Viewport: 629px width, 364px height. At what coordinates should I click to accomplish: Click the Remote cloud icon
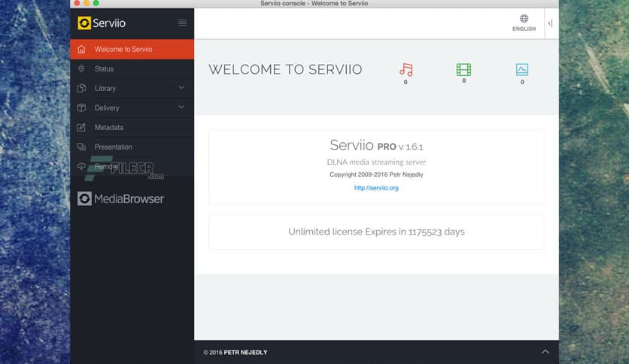point(81,166)
